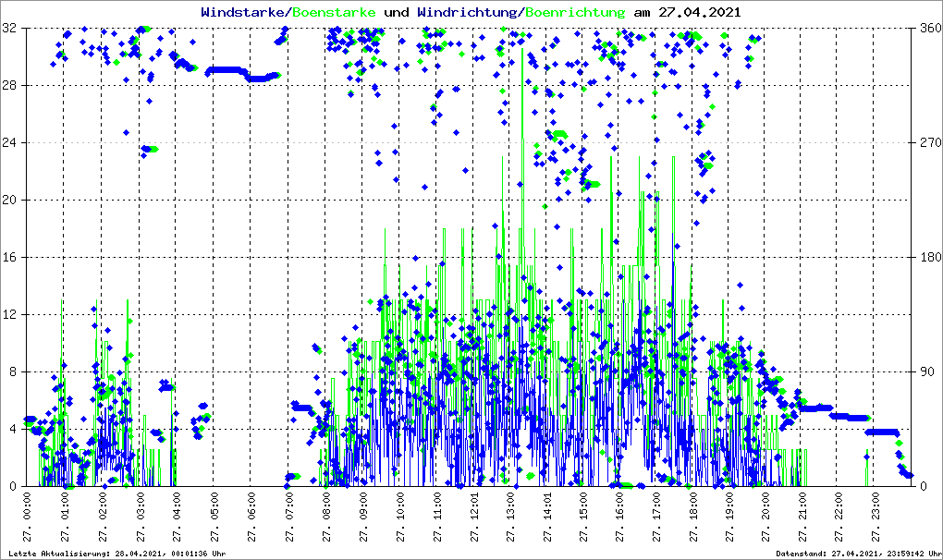Image resolution: width=943 pixels, height=560 pixels.
Task: Click the '27. 10:00' time axis label
Action: [399, 517]
